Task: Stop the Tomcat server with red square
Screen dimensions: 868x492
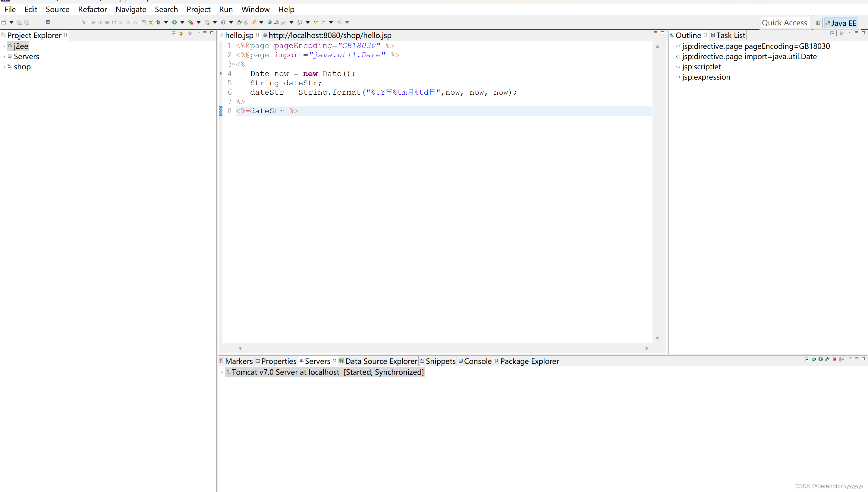Action: (835, 359)
